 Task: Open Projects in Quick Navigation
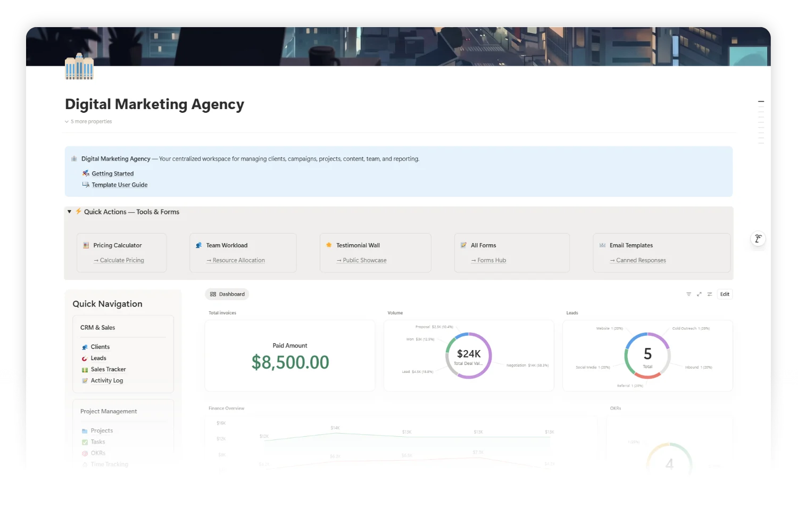pyautogui.click(x=102, y=431)
